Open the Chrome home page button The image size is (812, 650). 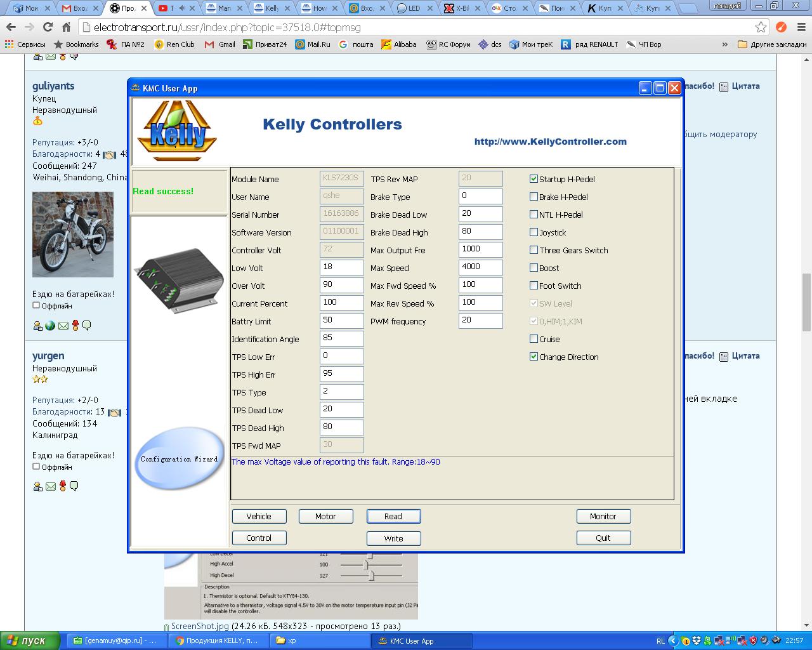pyautogui.click(x=66, y=27)
